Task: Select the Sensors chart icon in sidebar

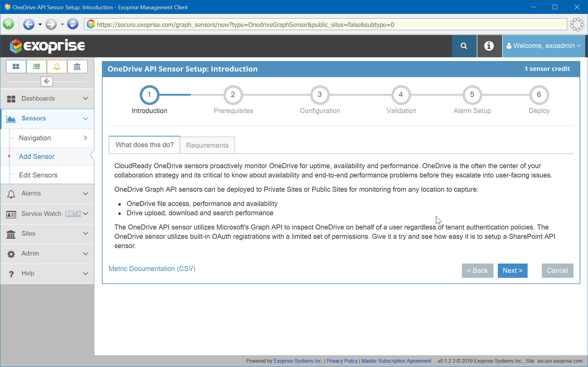Action: [11, 118]
